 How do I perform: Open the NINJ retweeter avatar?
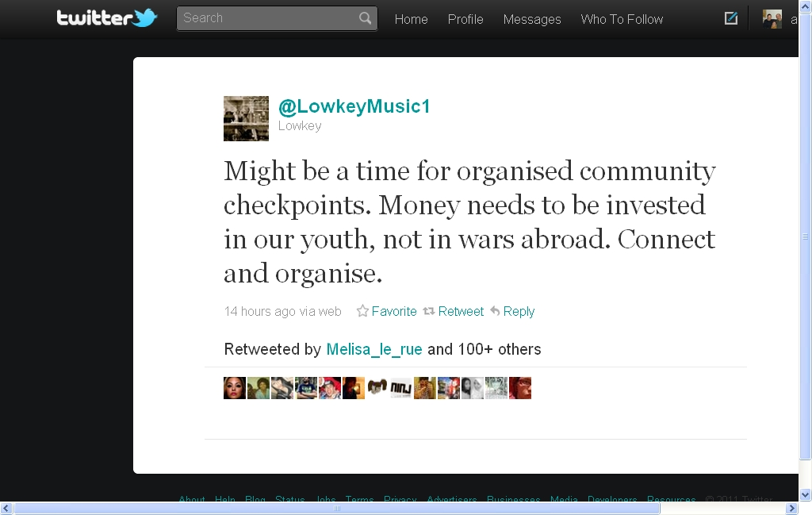401,388
